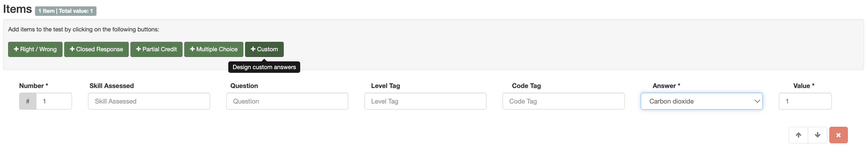The height and width of the screenshot is (147, 868).
Task: Click the "Answer *" field label
Action: tap(666, 86)
